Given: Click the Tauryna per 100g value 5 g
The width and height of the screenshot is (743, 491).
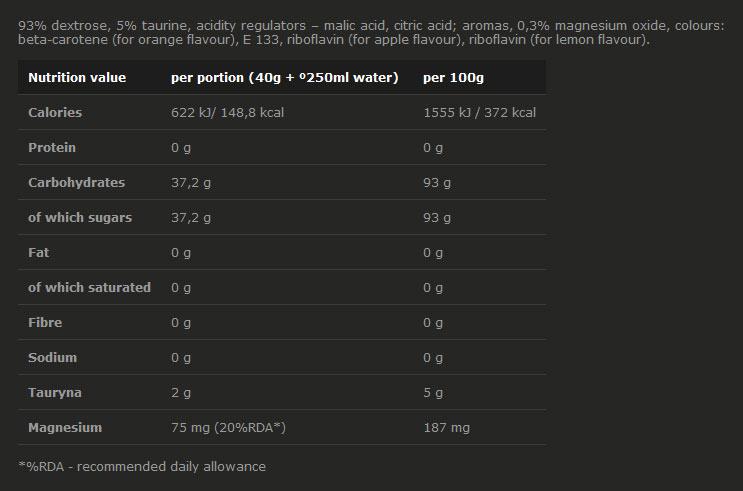Looking at the screenshot, I should (433, 392).
